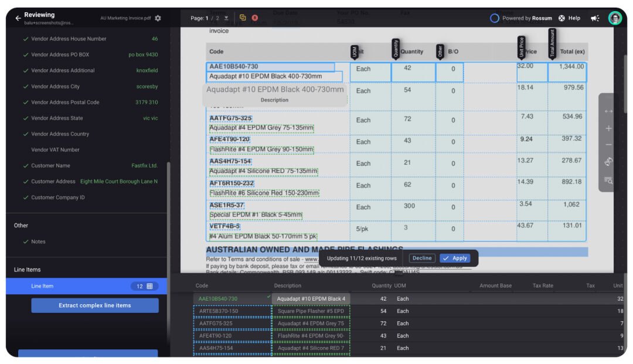Screen dimensions: 633x364
Task: Click grid cell AAE10B540-730
Action: coord(232,299)
